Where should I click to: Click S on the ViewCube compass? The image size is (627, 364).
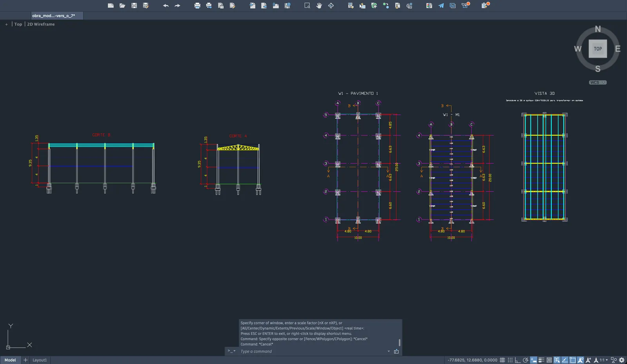tap(598, 69)
